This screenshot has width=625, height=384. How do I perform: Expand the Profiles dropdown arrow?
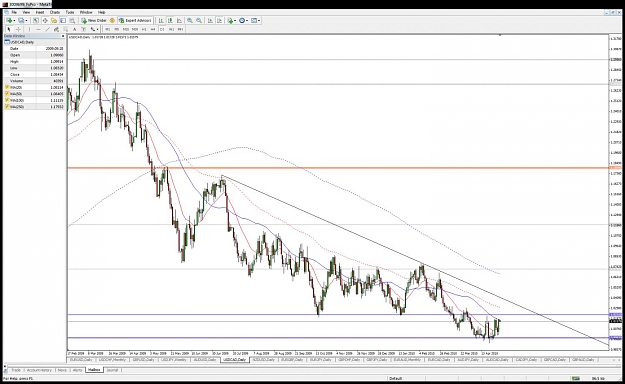[x=26, y=20]
